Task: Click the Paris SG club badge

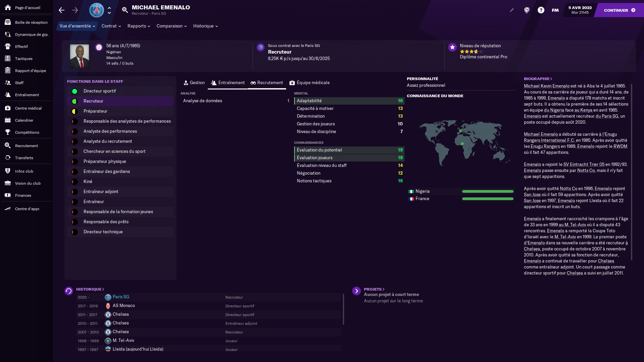Action: point(97,10)
